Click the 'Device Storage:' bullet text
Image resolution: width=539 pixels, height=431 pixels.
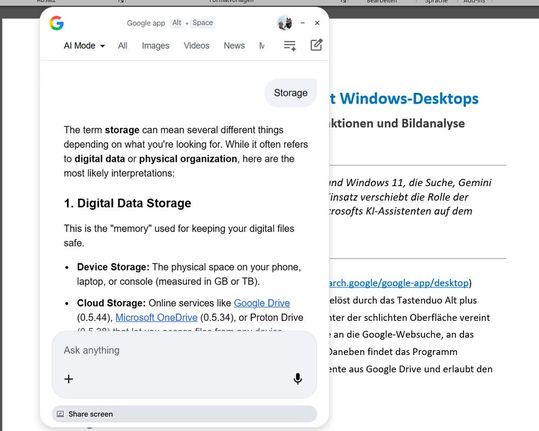113,267
